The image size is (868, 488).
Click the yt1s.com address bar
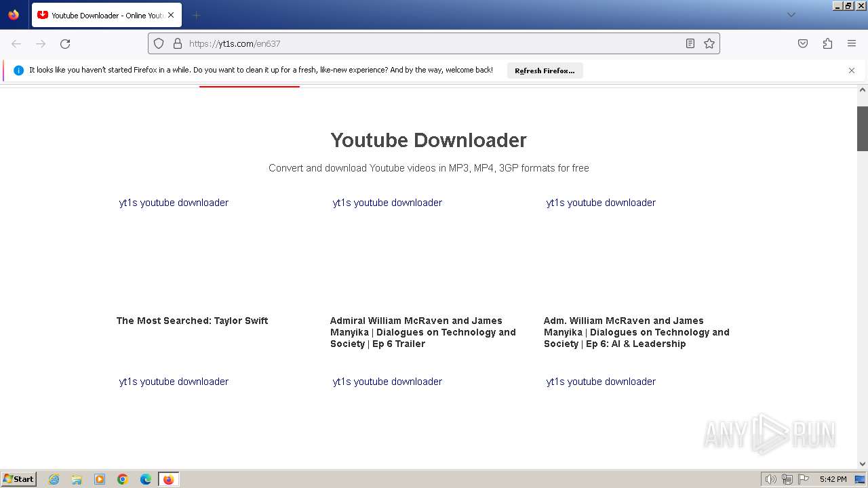(x=434, y=43)
